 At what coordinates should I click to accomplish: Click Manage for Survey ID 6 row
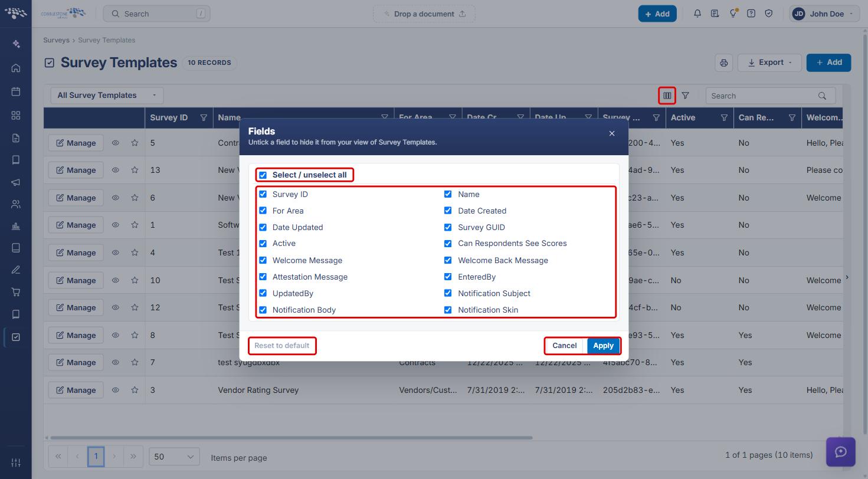tap(76, 198)
